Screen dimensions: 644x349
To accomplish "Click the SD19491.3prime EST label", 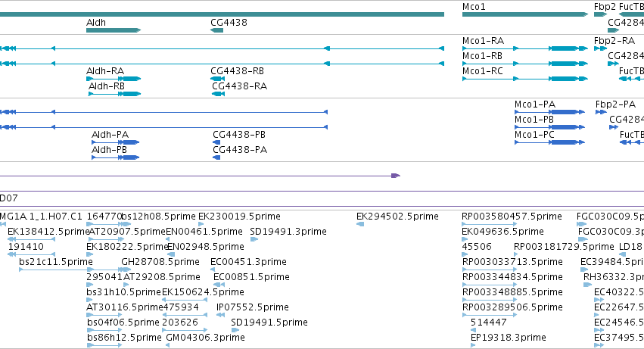I will 288,232.
